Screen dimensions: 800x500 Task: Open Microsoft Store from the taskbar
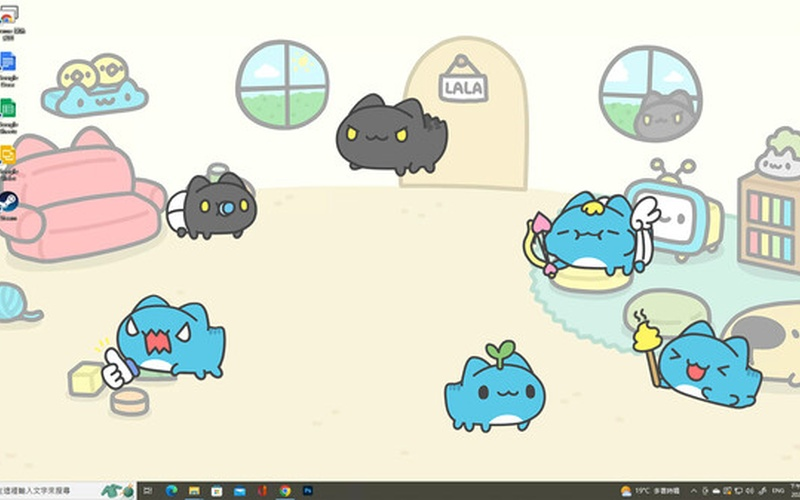pos(217,491)
